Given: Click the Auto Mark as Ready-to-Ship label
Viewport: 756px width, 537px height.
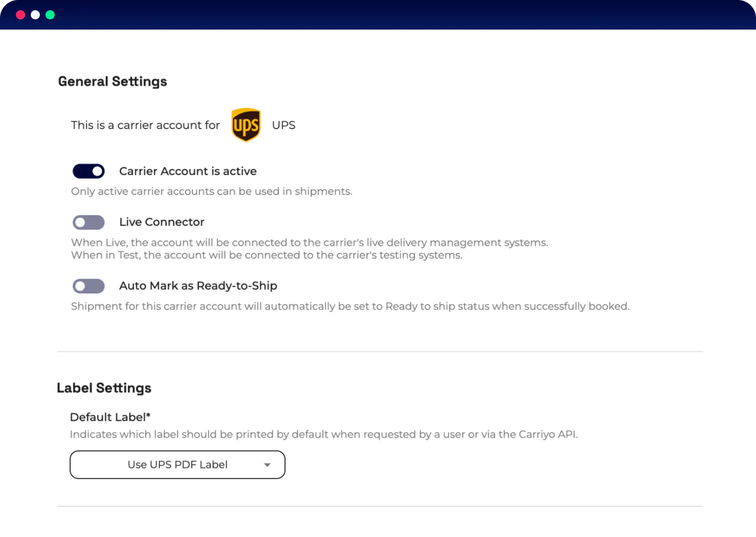Looking at the screenshot, I should click(198, 286).
